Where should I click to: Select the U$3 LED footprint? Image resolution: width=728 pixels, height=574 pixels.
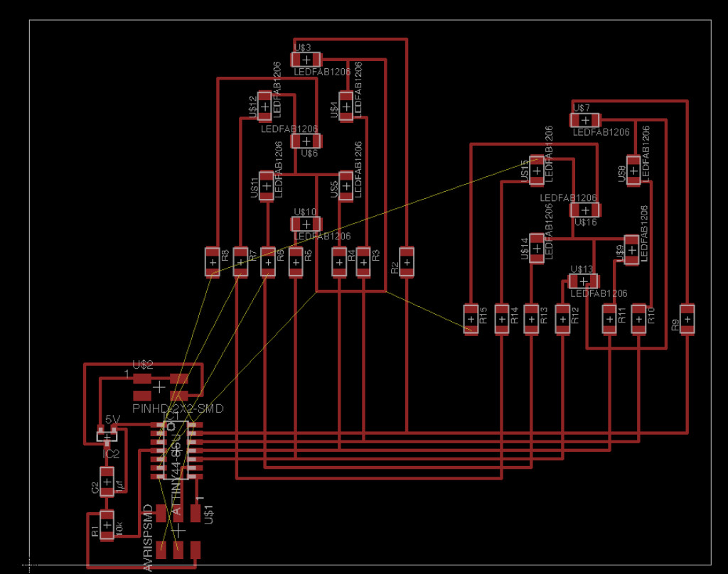point(306,60)
